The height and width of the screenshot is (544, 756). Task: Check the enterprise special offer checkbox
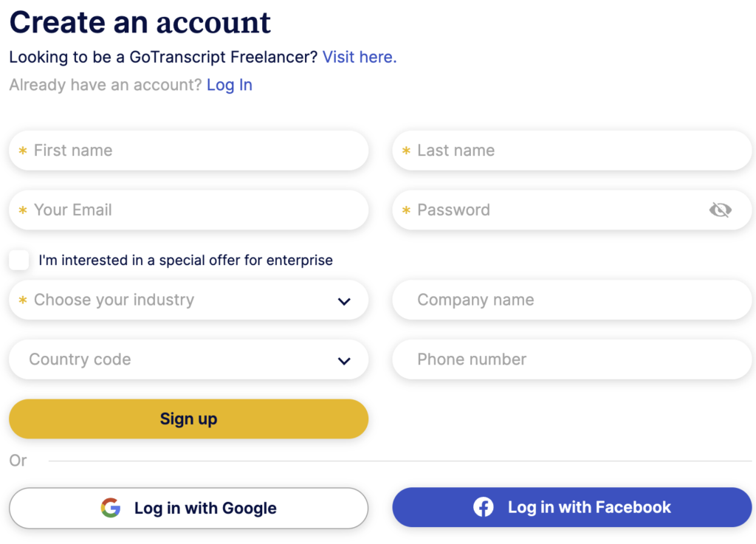[19, 260]
